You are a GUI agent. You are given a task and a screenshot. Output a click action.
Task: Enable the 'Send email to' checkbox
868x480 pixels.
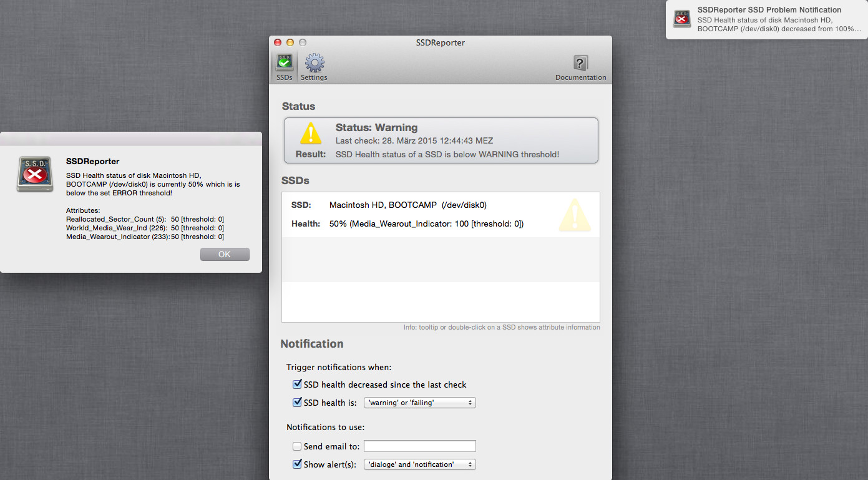click(x=297, y=446)
